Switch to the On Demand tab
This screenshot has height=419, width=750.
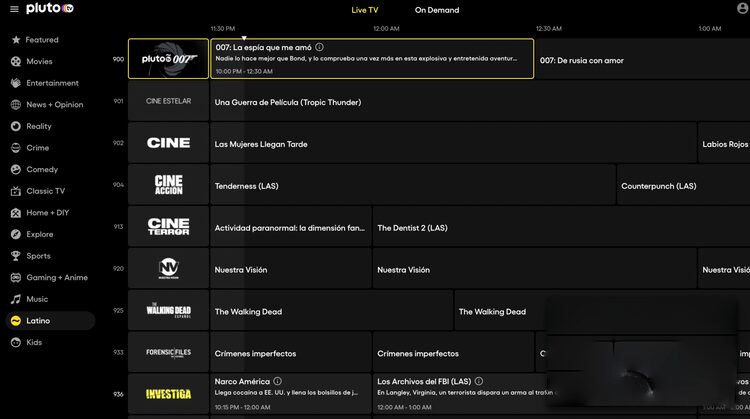(x=437, y=10)
